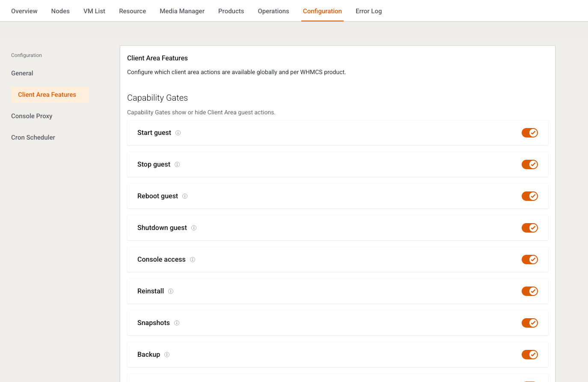This screenshot has width=588, height=382.
Task: Click info icon next to Reinstall
Action: tap(171, 291)
